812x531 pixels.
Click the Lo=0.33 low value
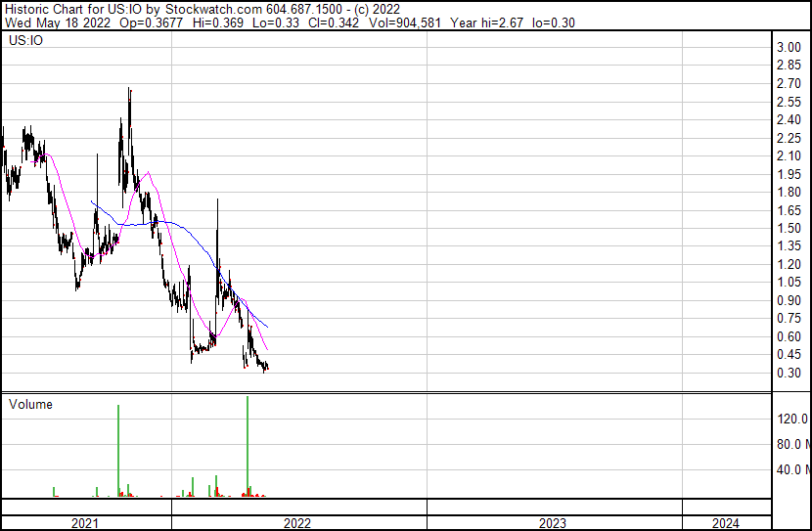point(276,22)
